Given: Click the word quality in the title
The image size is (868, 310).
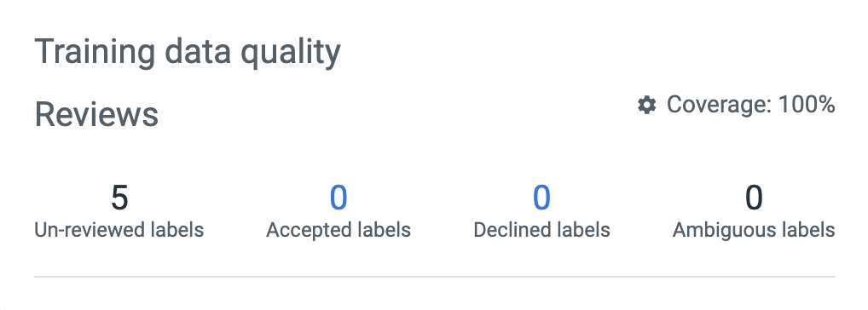Looking at the screenshot, I should (x=291, y=52).
